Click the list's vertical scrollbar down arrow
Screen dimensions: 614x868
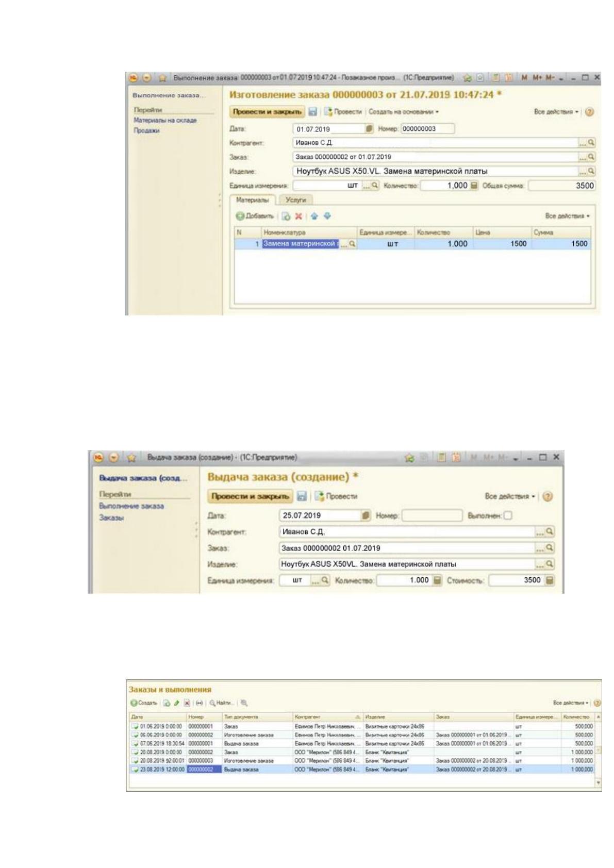(x=599, y=782)
